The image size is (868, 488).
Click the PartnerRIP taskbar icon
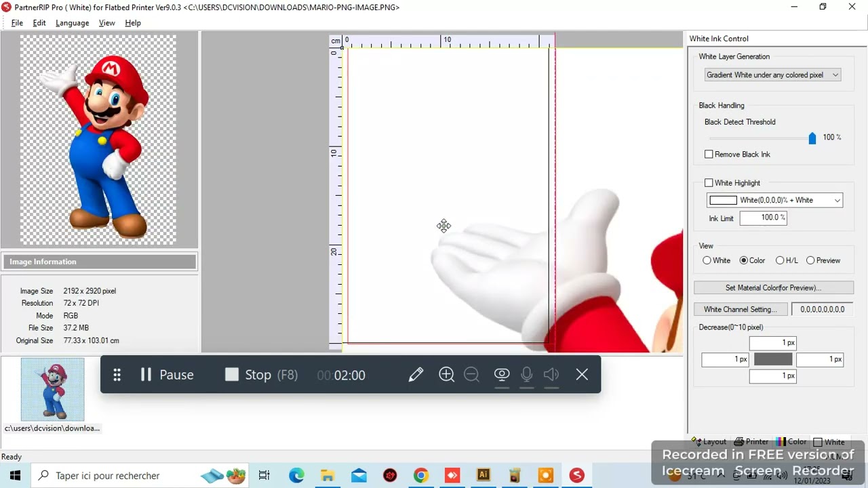point(577,476)
